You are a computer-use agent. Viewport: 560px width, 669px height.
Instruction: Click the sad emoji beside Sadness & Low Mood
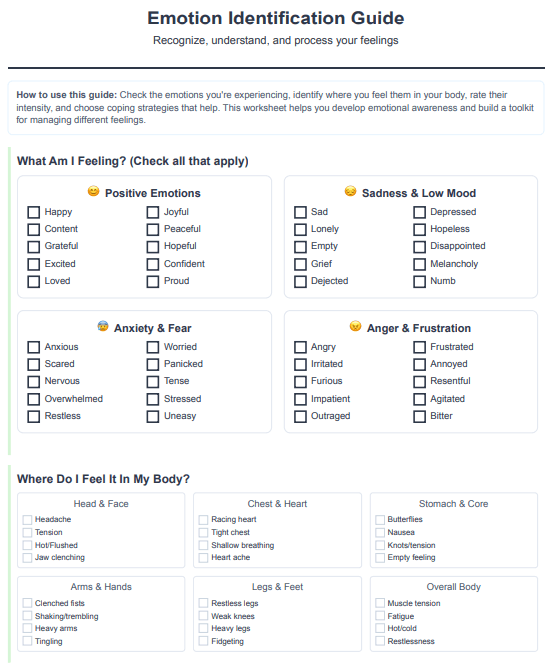pyautogui.click(x=351, y=191)
